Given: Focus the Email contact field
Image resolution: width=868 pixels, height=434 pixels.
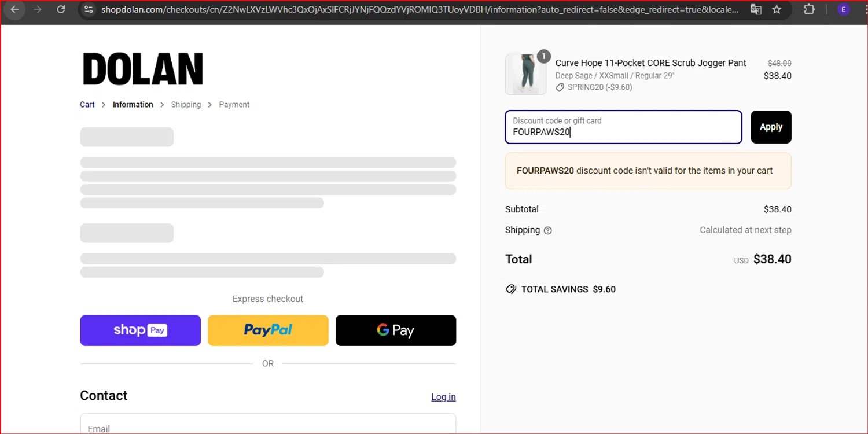Looking at the screenshot, I should tap(268, 424).
